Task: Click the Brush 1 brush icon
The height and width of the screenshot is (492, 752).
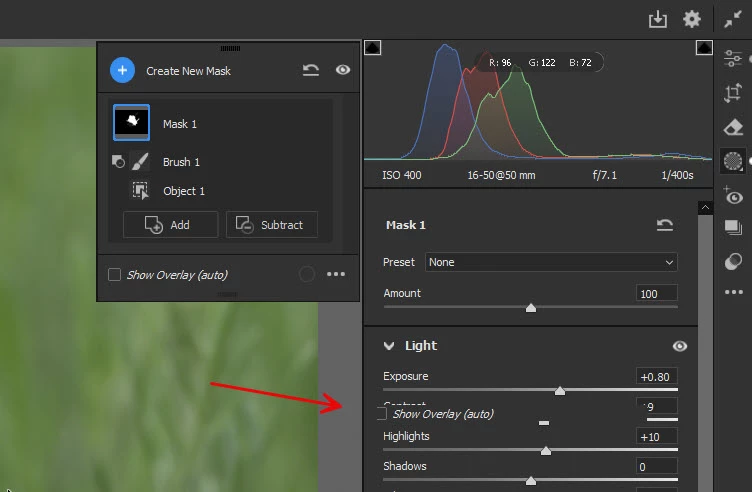Action: point(140,162)
